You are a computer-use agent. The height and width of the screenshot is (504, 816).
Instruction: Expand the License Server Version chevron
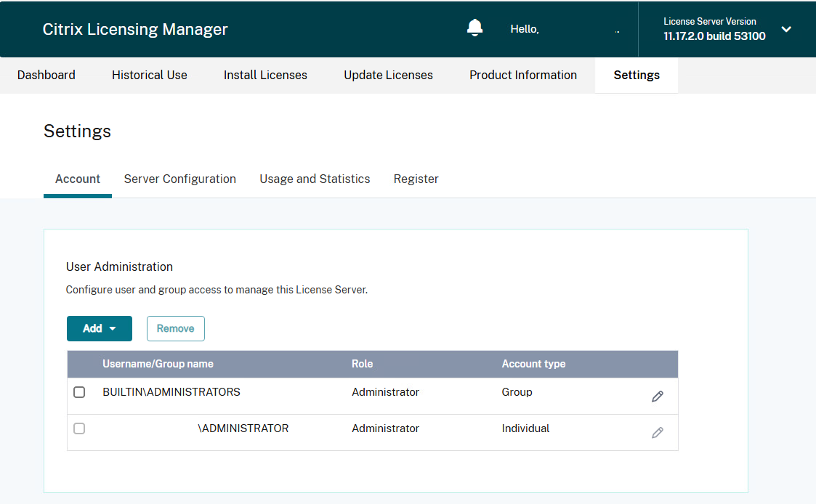click(786, 29)
